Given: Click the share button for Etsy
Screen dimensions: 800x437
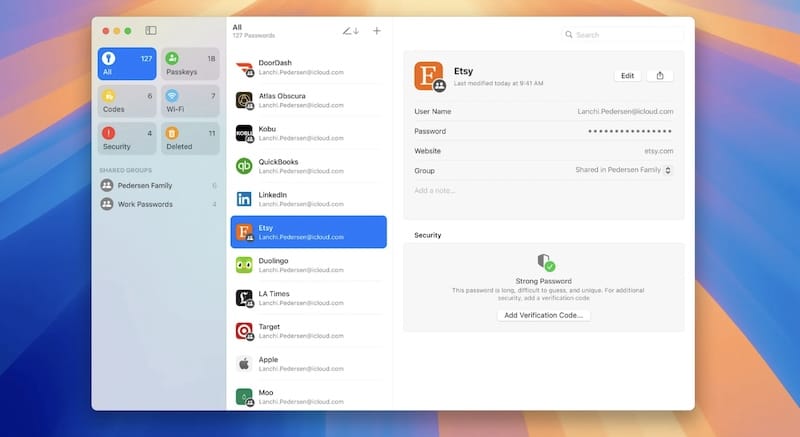Looking at the screenshot, I should coord(660,75).
